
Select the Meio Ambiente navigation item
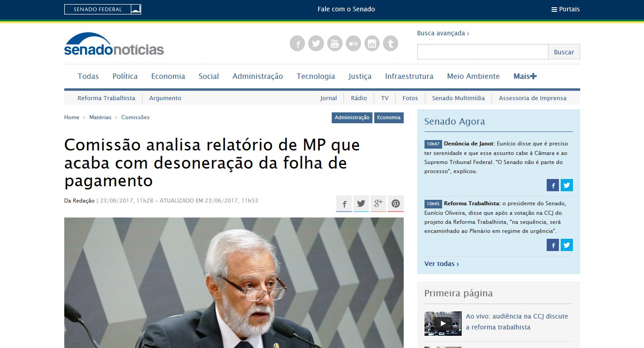pos(473,76)
